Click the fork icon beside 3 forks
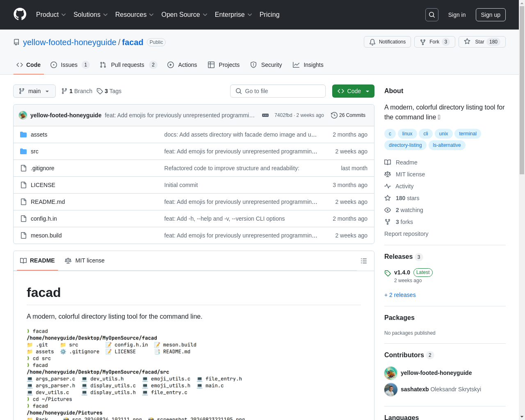The image size is (525, 420). pyautogui.click(x=388, y=222)
